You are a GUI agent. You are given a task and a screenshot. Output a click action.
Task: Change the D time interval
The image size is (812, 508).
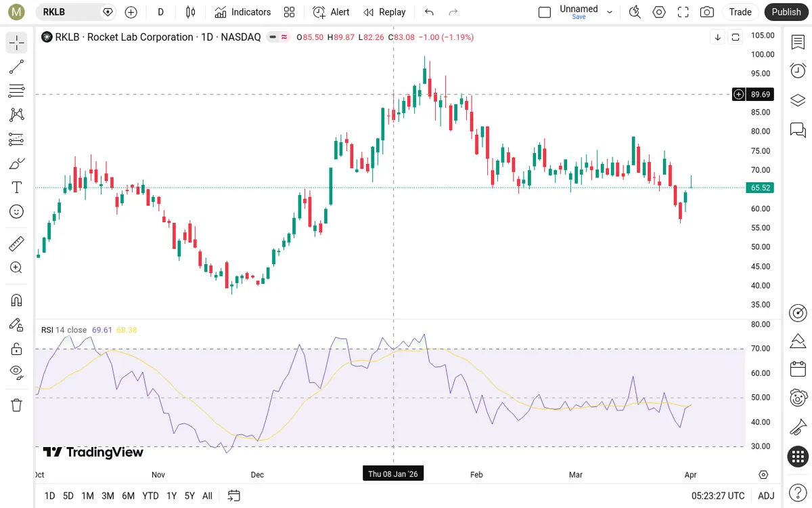pyautogui.click(x=160, y=12)
